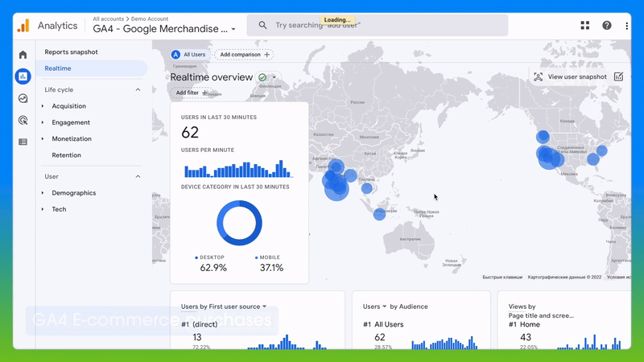Select Realtime in the reports menu
This screenshot has height=362, width=644.
point(91,68)
